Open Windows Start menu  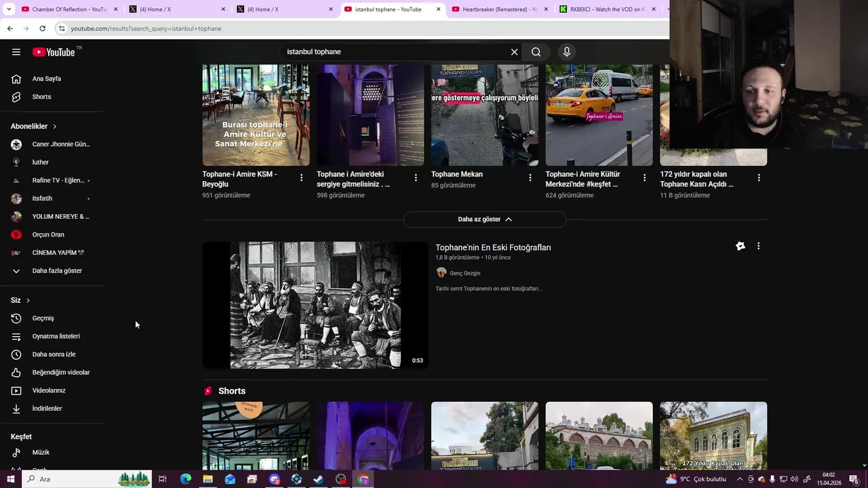coord(10,479)
